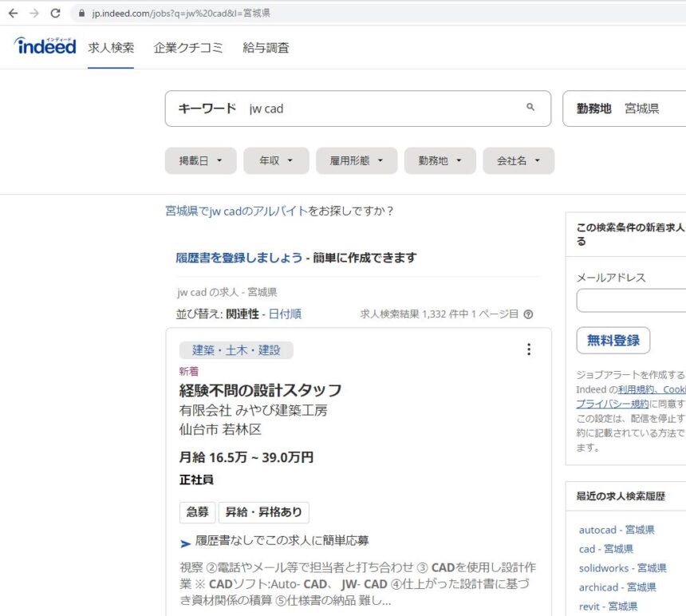Click the 利用規約 link
This screenshot has height=616, width=686.
point(636,389)
